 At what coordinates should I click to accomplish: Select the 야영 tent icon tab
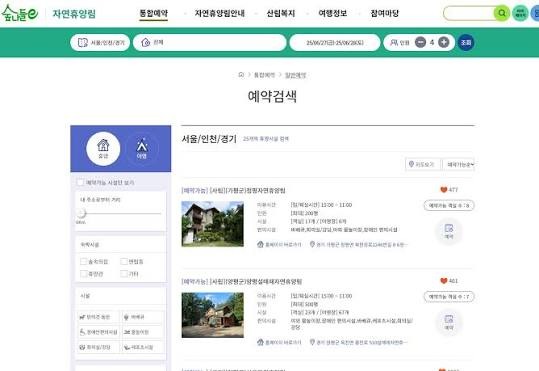pyautogui.click(x=142, y=149)
